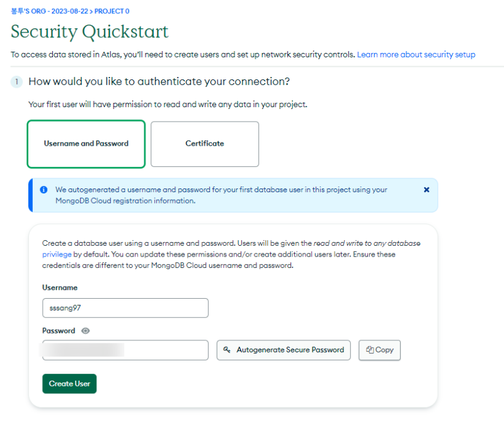Choose the Certificate authentication option
This screenshot has height=433, width=504.
click(205, 144)
